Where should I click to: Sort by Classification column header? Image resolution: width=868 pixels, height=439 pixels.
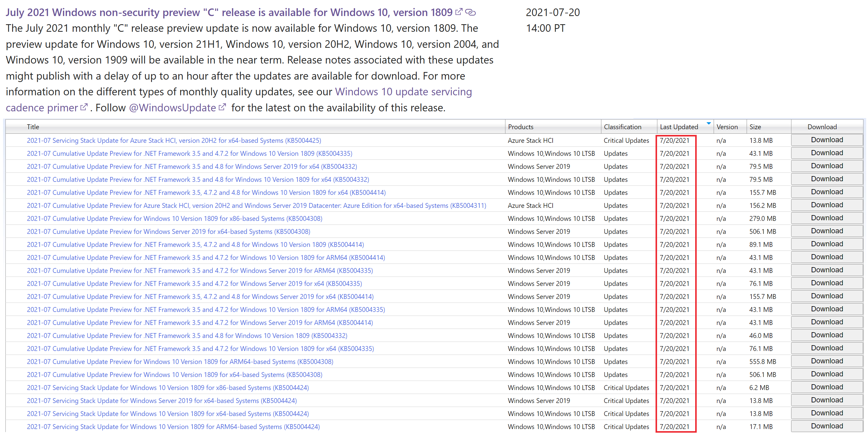tap(622, 127)
